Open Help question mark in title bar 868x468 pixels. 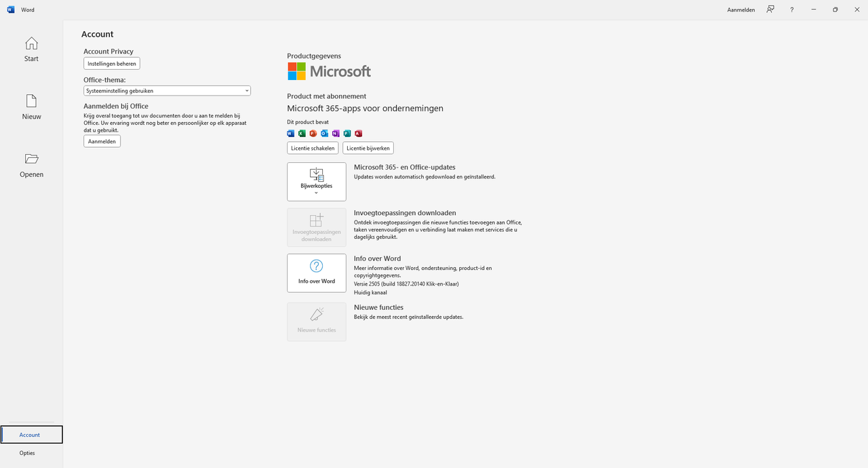791,9
